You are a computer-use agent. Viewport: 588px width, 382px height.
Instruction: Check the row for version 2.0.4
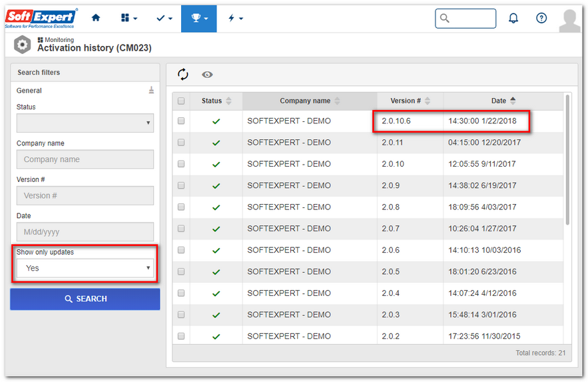point(181,293)
